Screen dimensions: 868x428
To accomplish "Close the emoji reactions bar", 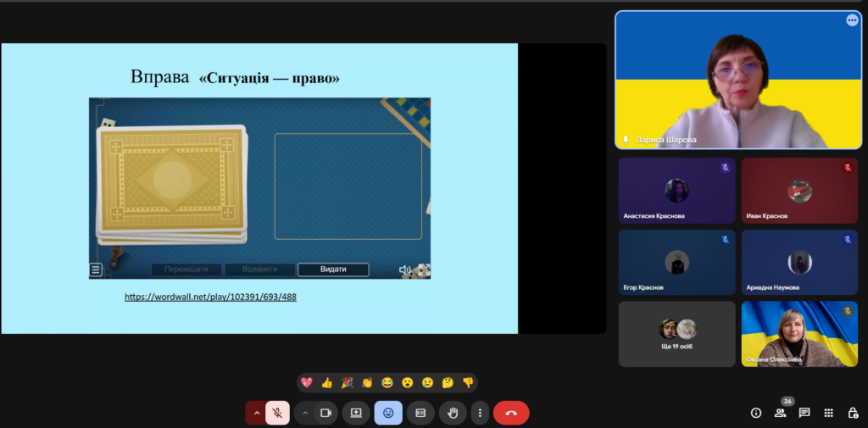I will pyautogui.click(x=388, y=413).
